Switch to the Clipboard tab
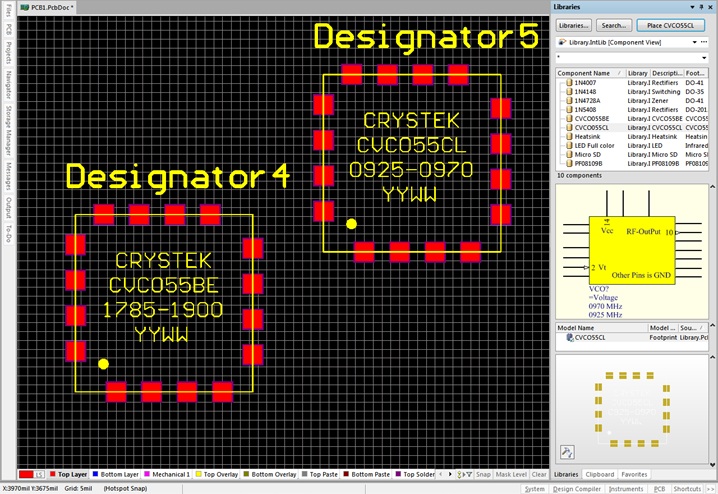This screenshot has width=718, height=494. (599, 475)
